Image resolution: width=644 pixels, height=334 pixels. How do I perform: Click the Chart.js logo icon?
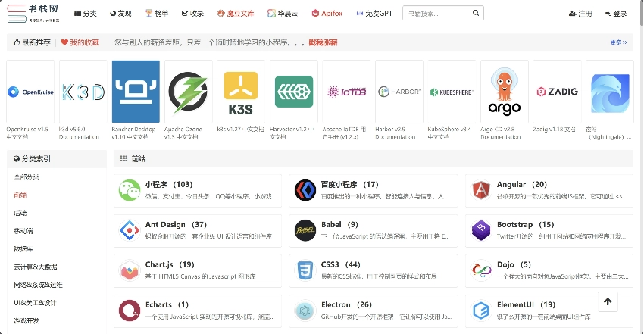tap(130, 270)
